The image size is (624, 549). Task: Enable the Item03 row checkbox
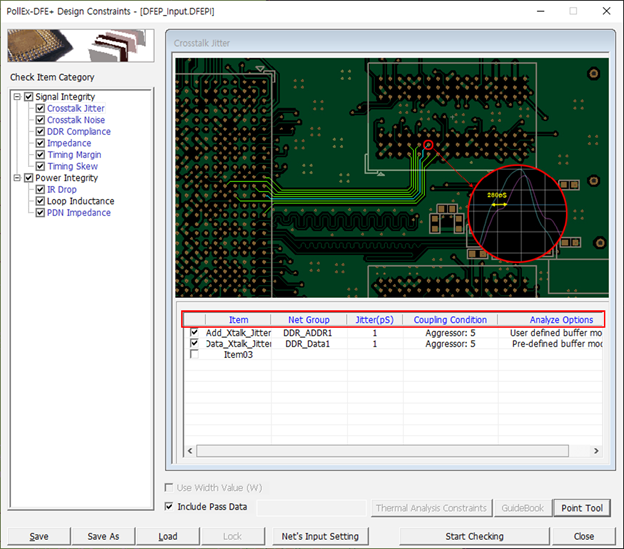pyautogui.click(x=194, y=354)
